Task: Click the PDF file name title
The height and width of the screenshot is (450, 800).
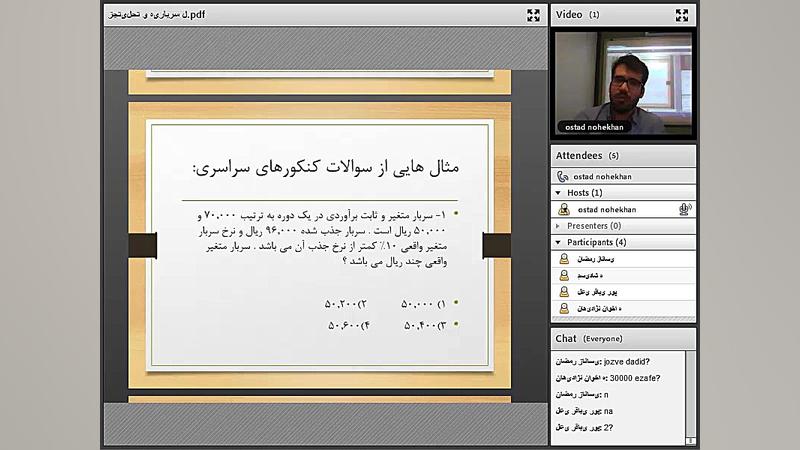Action: (156, 15)
